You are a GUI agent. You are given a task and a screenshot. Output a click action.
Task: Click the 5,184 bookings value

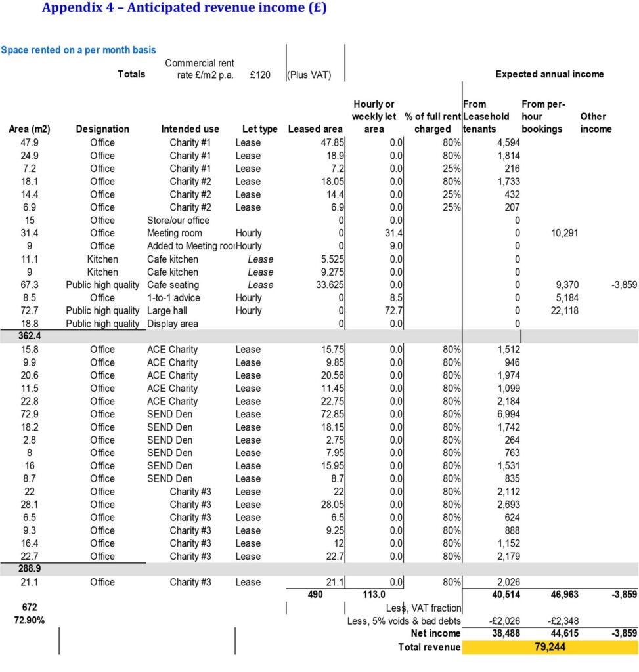pos(567,298)
